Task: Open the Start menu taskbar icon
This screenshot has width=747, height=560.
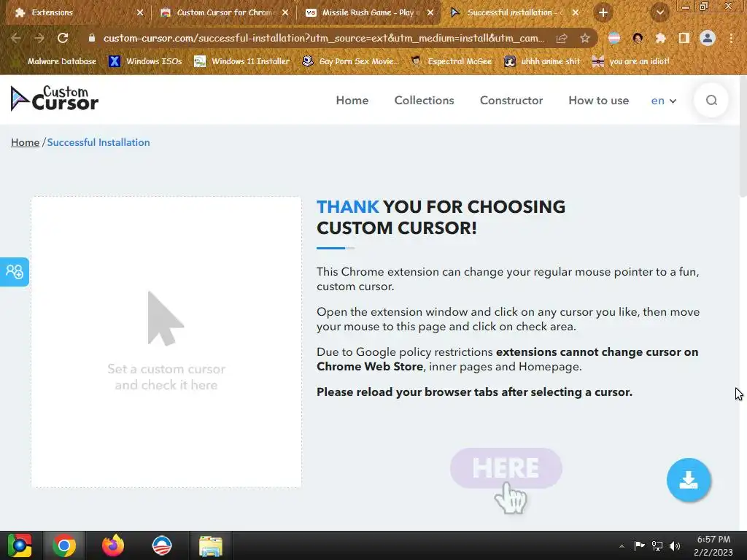Action: pos(20,545)
